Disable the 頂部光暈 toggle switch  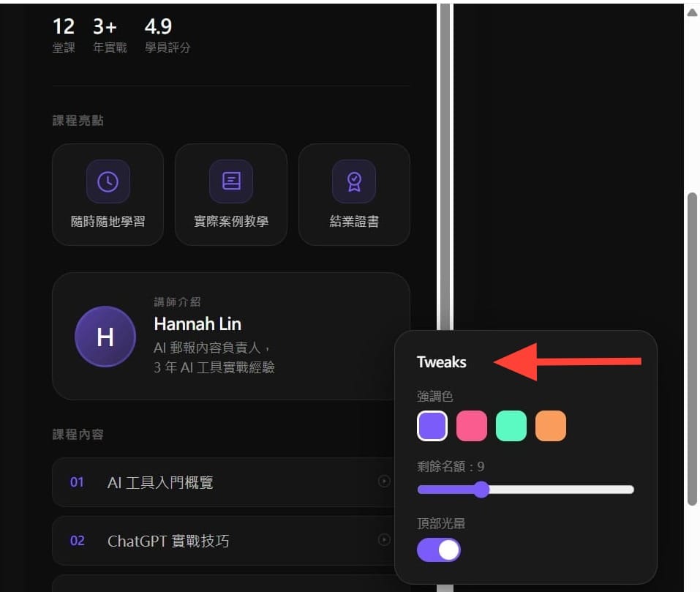point(438,550)
